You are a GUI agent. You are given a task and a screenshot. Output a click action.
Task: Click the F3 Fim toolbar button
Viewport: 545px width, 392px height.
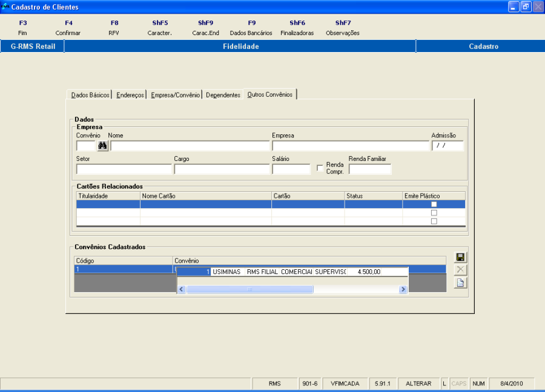22,28
